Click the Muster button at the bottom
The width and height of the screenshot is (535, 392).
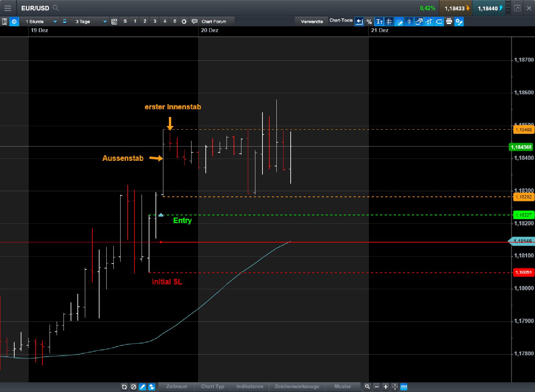[343, 386]
